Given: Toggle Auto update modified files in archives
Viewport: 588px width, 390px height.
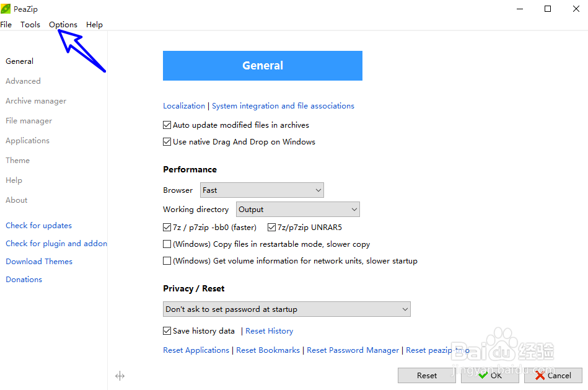Looking at the screenshot, I should [236, 125].
